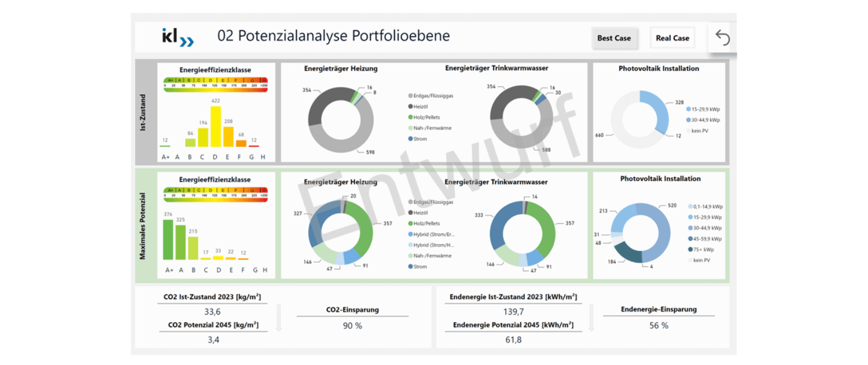Image resolution: width=868 pixels, height=365 pixels.
Task: Click the back arrow icon in header
Action: [723, 38]
